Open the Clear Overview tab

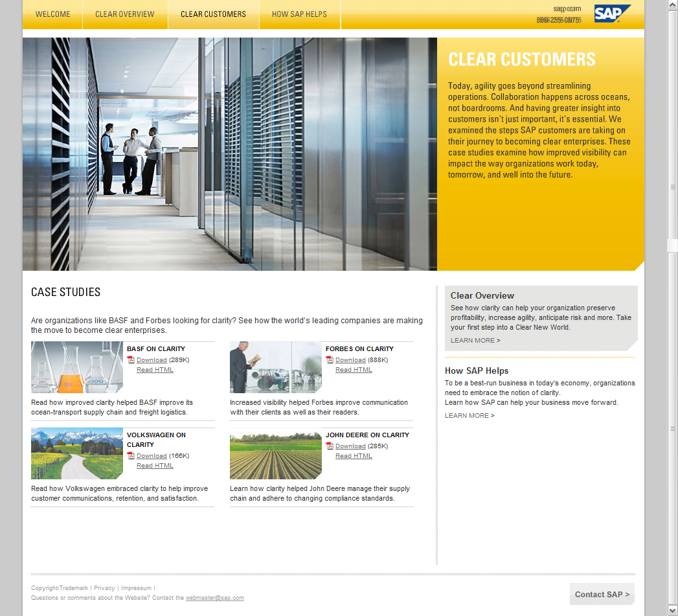[x=125, y=14]
